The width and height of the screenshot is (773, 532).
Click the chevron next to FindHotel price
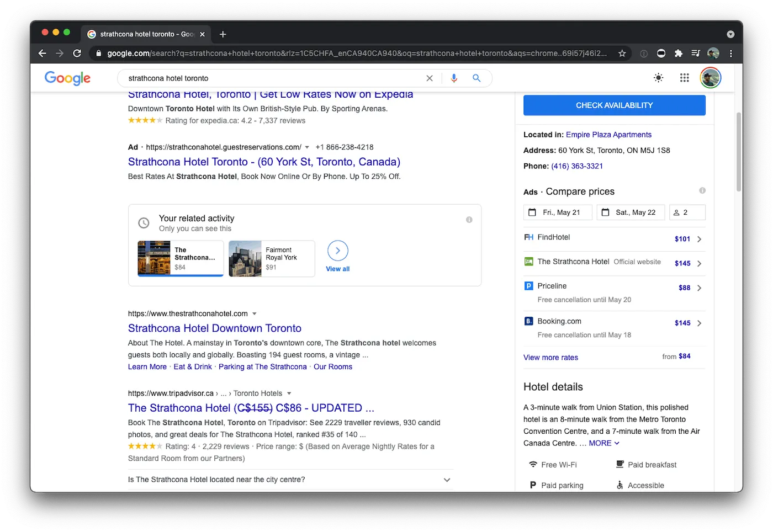pos(700,240)
